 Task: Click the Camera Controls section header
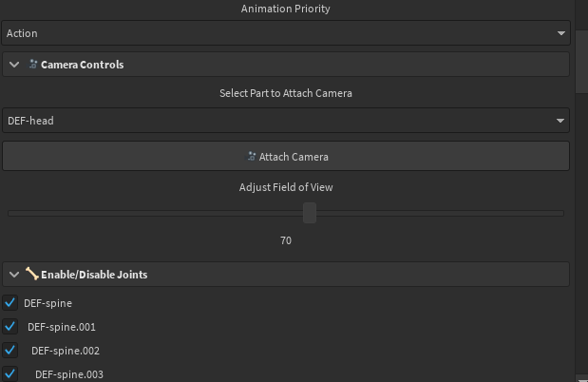click(286, 65)
